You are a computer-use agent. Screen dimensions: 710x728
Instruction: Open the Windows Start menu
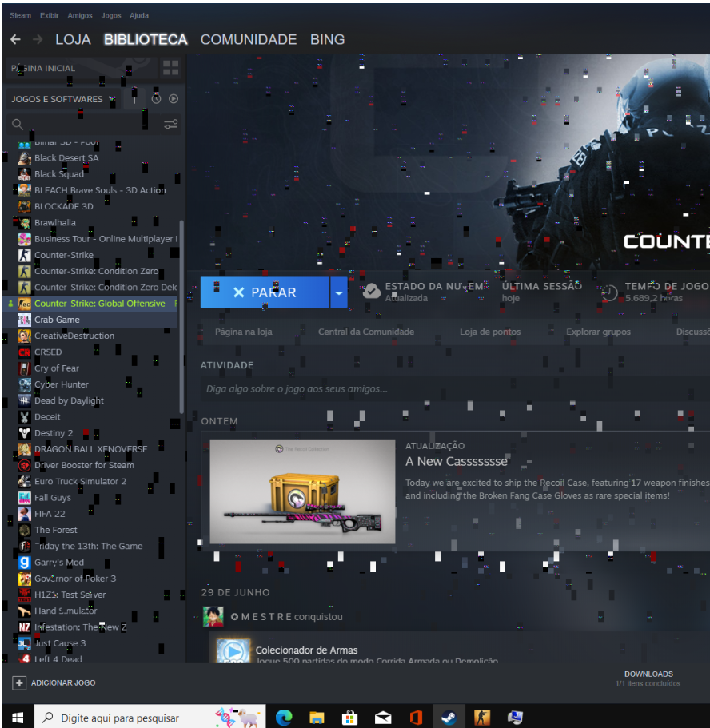tap(18, 718)
